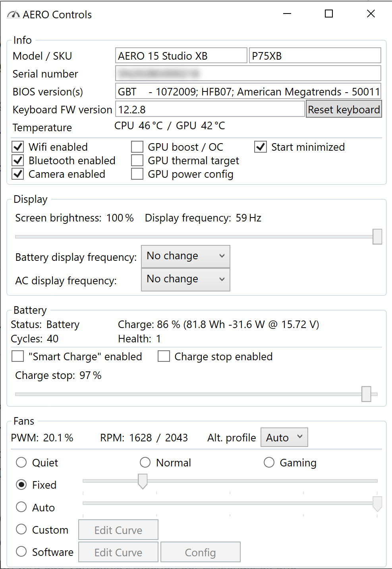392x569 pixels.
Task: Uncheck Start minimized
Action: pyautogui.click(x=260, y=147)
